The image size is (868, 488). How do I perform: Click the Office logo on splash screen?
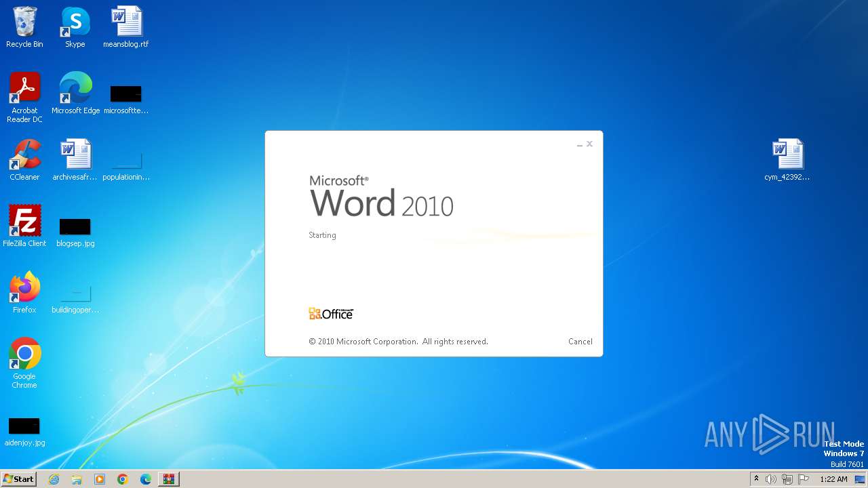click(331, 313)
